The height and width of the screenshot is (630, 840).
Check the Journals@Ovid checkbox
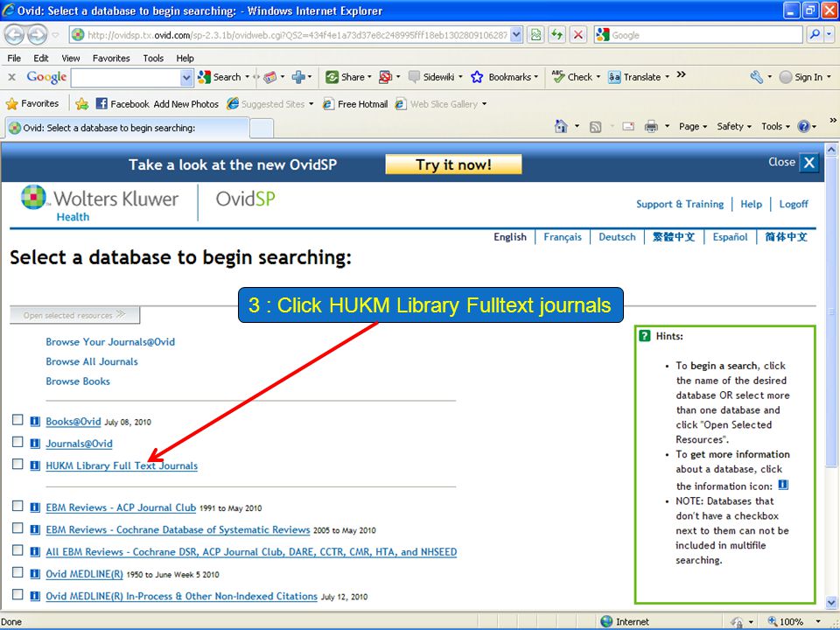pyautogui.click(x=17, y=441)
